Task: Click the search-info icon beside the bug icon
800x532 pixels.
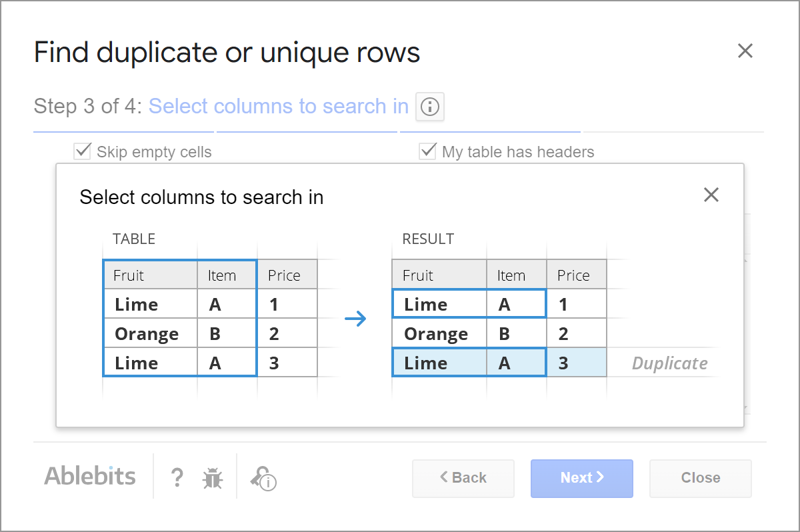Action: coord(264,479)
